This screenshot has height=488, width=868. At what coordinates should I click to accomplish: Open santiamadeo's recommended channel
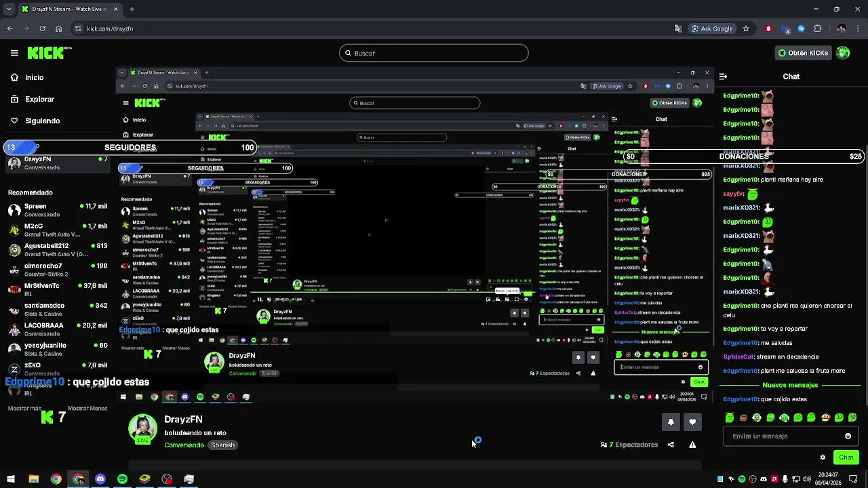58,309
